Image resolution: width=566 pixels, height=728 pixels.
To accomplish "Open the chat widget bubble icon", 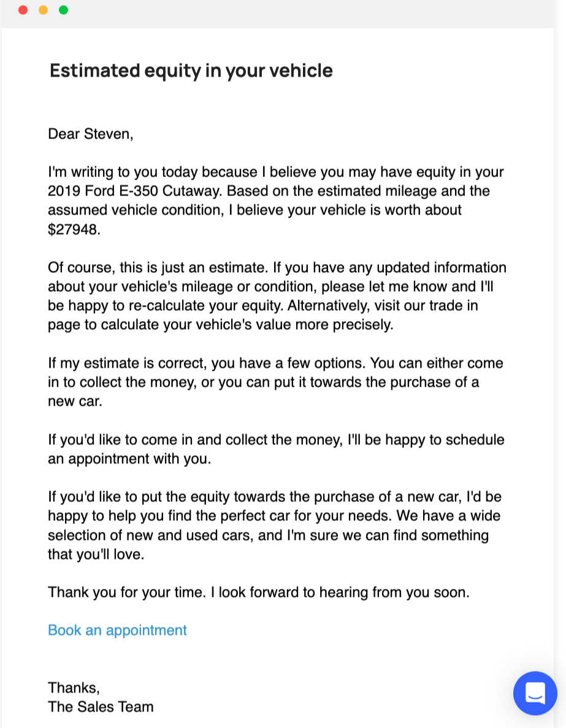I will 535,693.
